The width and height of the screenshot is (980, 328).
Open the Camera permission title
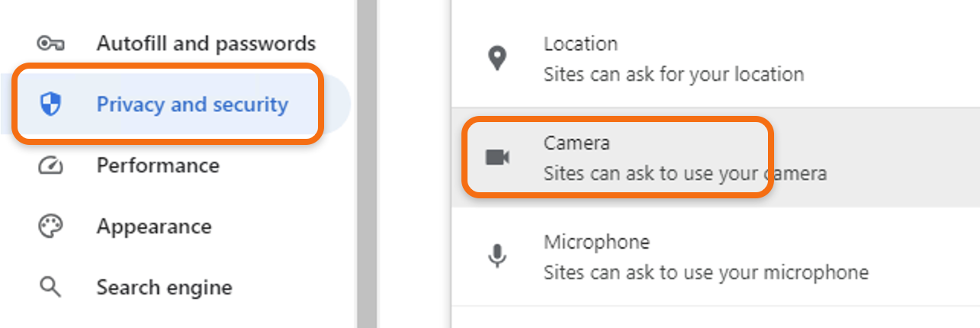[x=577, y=143]
